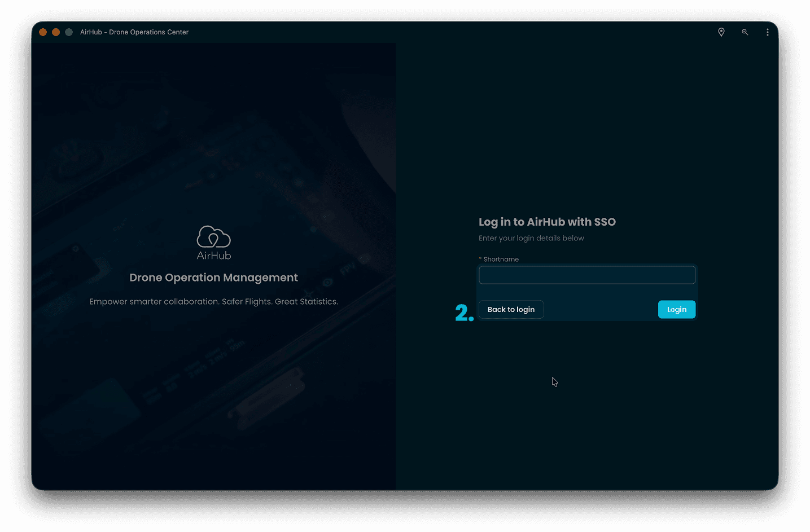Click the Empower smarter collaboration tagline
Viewport: 810px width, 532px height.
(213, 301)
